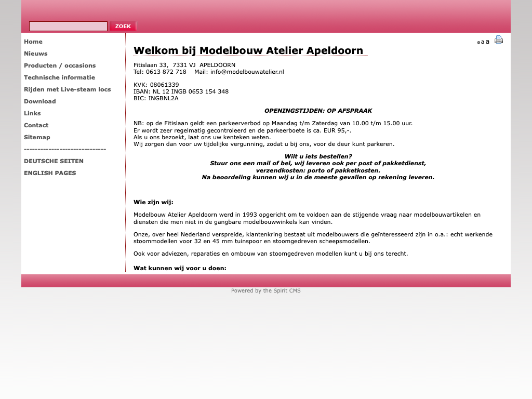This screenshot has height=399, width=532.
Task: Select the largest font size 'a'
Action: (487, 42)
